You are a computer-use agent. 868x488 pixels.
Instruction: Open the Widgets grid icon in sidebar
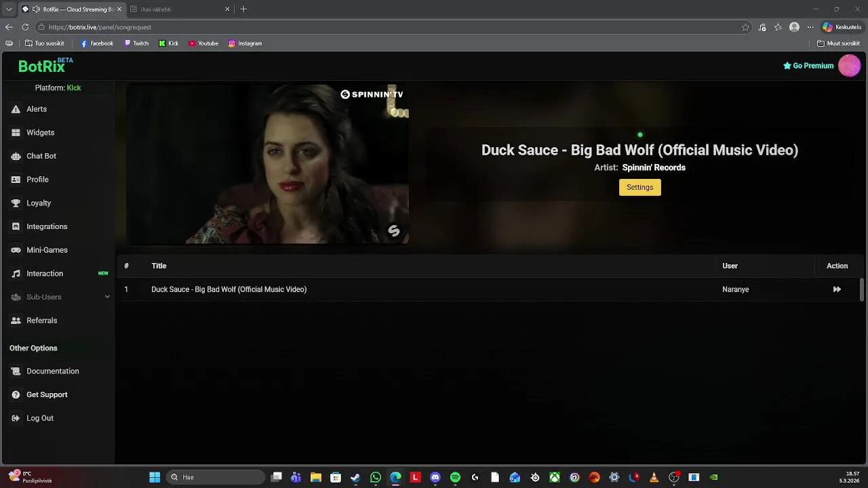point(16,133)
